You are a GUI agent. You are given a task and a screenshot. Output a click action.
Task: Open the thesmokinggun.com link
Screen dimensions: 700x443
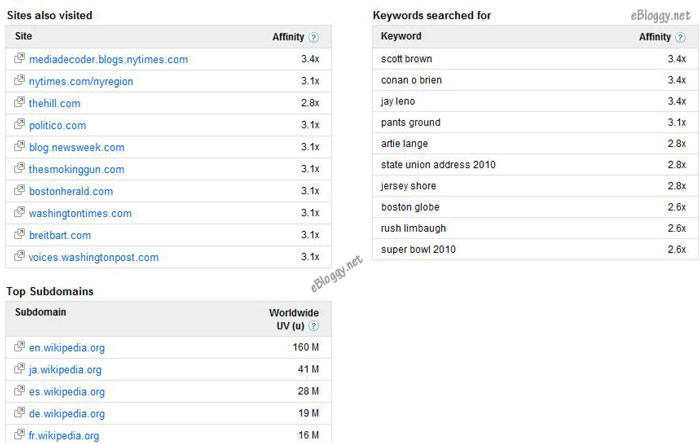pyautogui.click(x=76, y=169)
